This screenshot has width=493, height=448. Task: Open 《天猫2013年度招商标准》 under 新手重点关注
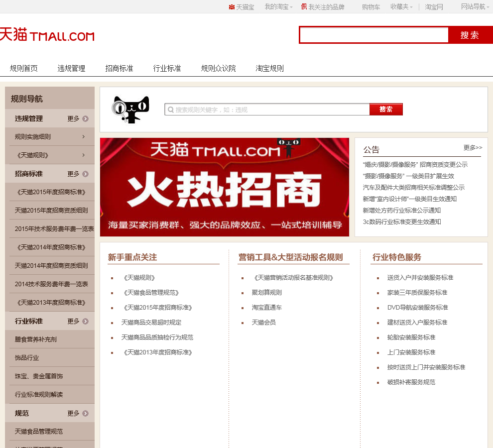[157, 352]
